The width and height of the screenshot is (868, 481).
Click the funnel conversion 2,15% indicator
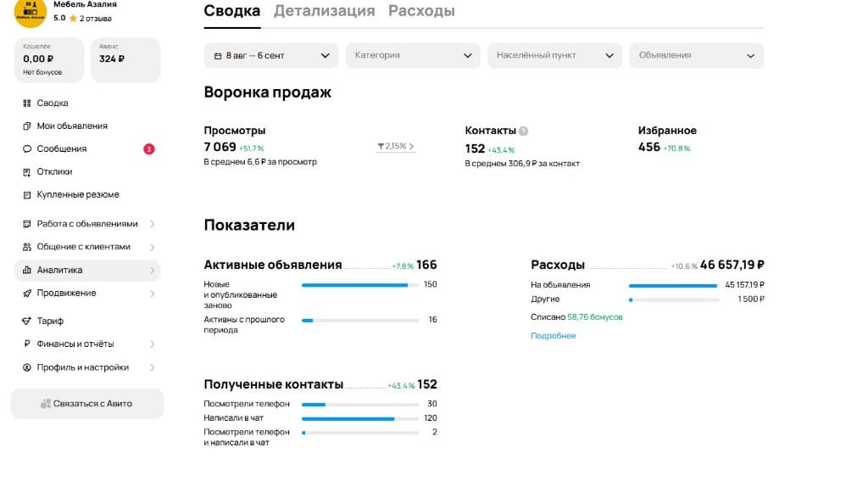point(396,147)
